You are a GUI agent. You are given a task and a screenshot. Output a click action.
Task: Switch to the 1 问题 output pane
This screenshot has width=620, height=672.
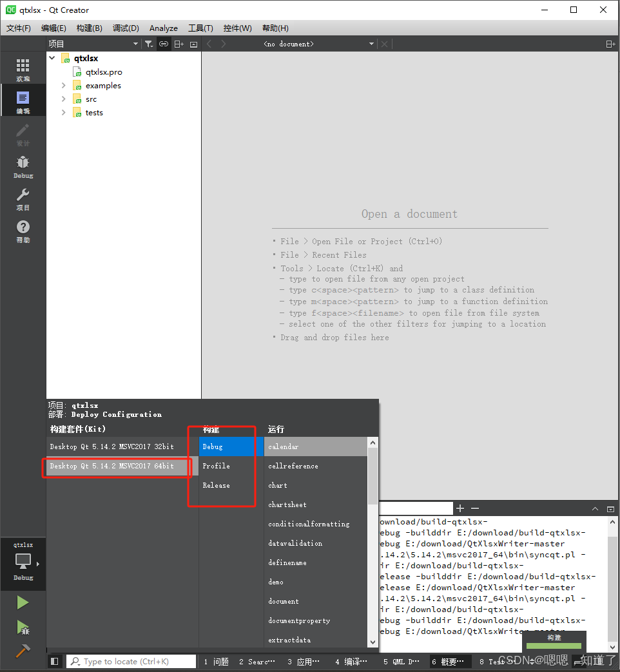click(x=216, y=661)
